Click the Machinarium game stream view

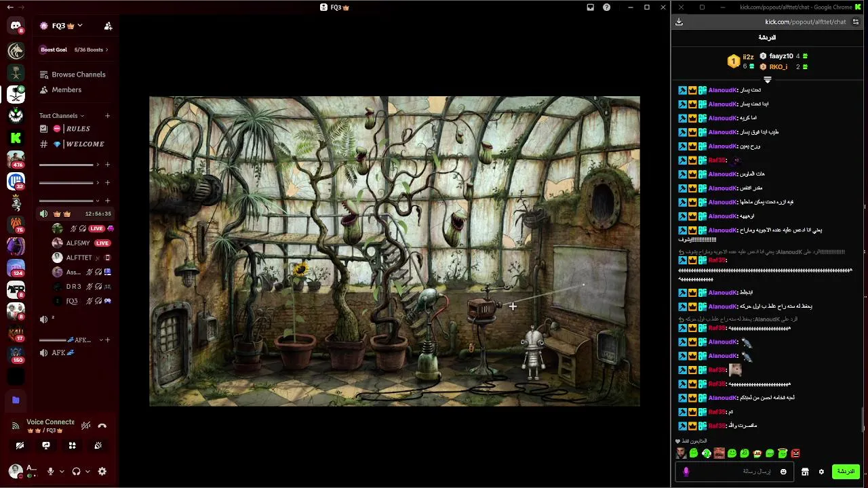click(x=395, y=251)
